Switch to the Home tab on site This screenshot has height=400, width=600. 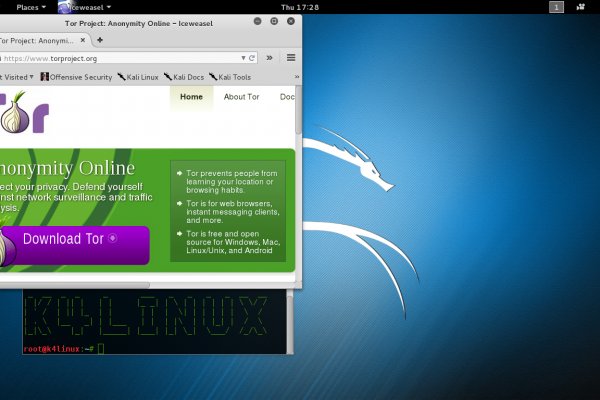click(191, 97)
